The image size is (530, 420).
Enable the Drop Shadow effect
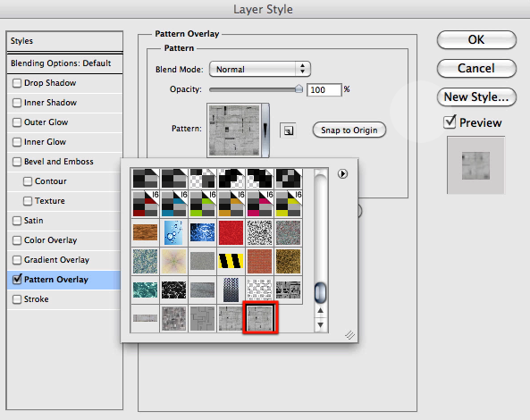[x=17, y=83]
